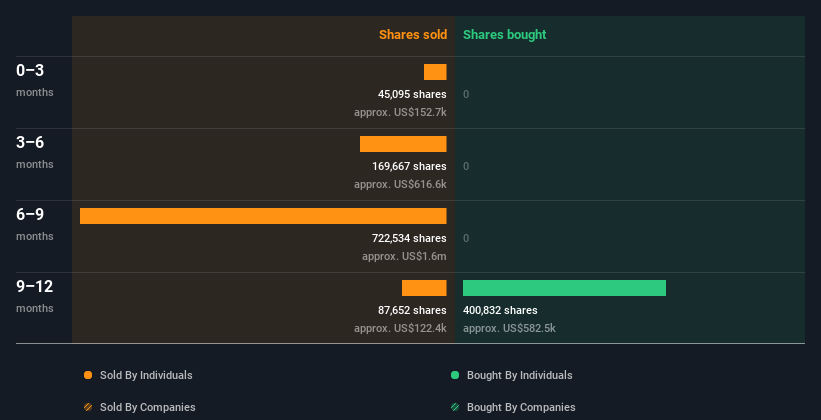Toggle the Sold By Individuals legend label
This screenshot has height=420, width=821.
tap(146, 375)
